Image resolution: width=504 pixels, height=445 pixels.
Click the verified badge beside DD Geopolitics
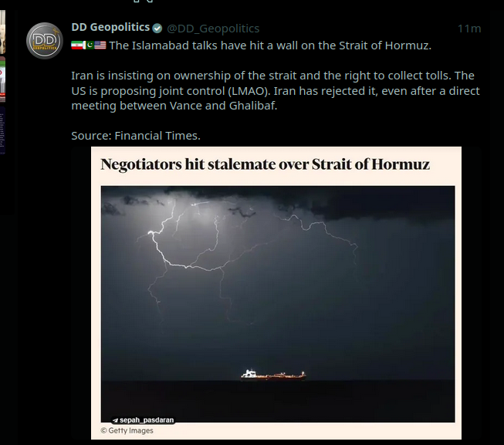click(x=157, y=29)
